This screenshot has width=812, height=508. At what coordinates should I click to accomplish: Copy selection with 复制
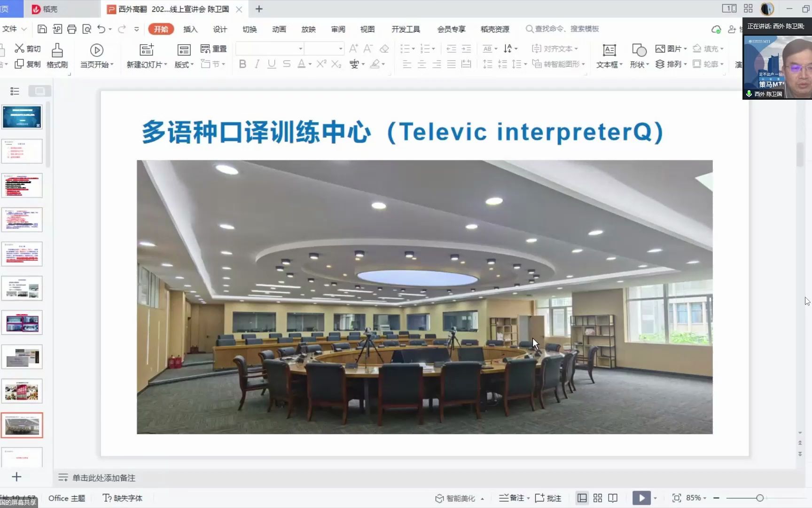click(28, 64)
